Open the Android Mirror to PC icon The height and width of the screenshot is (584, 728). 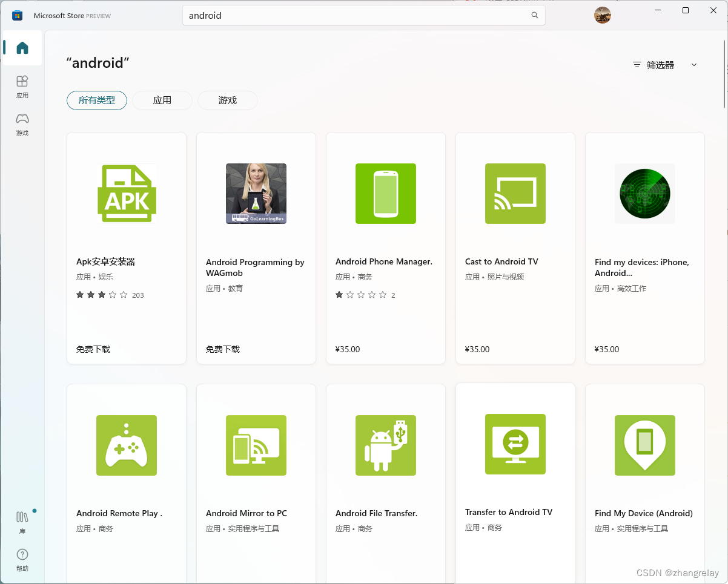tap(256, 445)
